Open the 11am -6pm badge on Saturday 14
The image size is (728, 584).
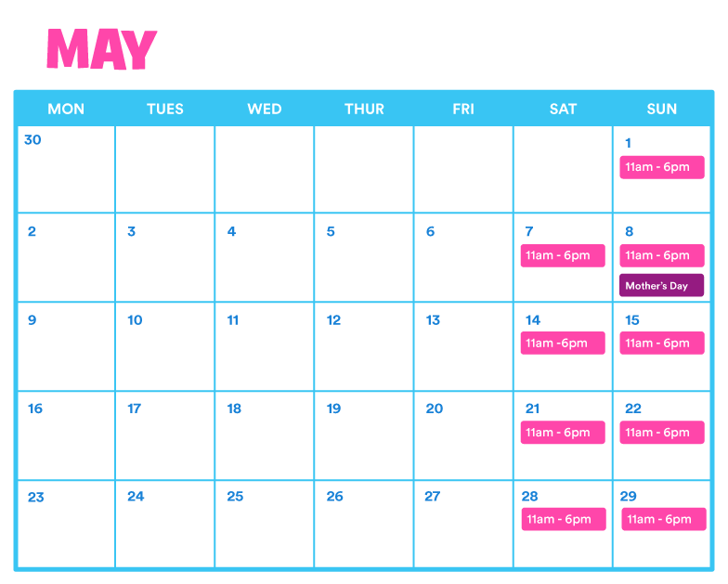point(563,344)
